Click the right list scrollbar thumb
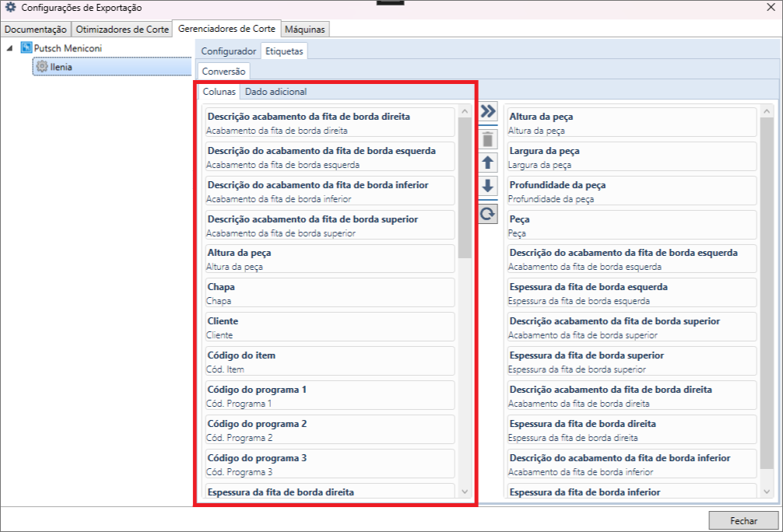 point(767,293)
